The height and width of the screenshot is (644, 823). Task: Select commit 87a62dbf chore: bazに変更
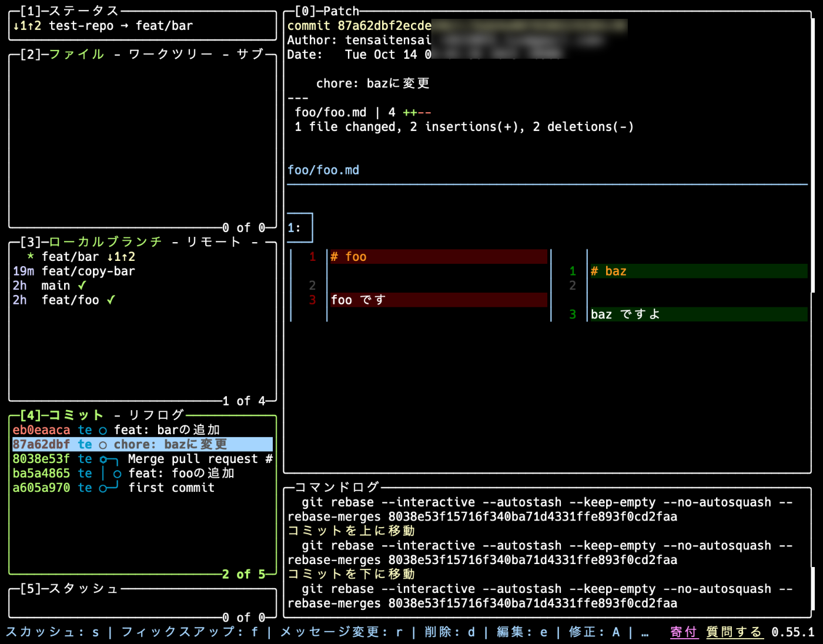point(142,445)
